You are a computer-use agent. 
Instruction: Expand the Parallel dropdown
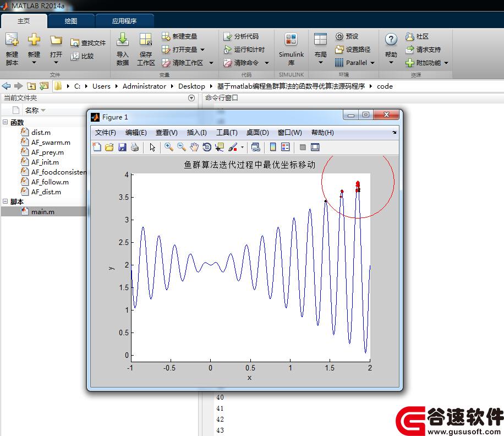(x=372, y=63)
